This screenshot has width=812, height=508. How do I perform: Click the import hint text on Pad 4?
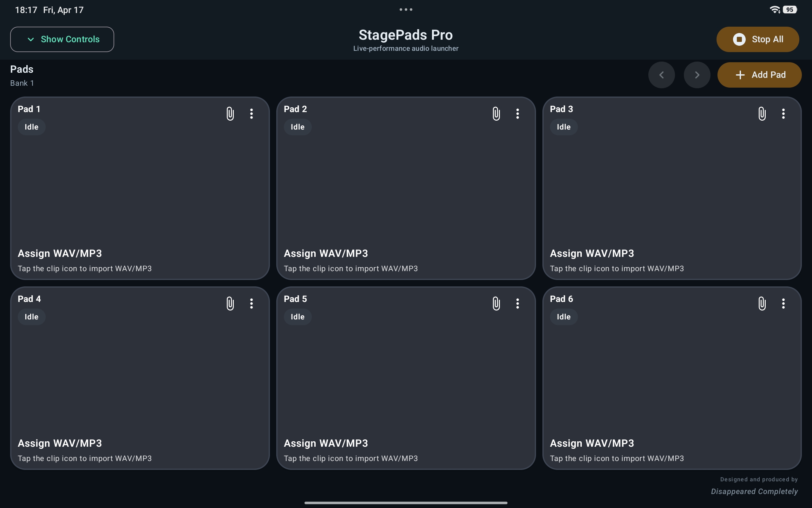coord(85,458)
